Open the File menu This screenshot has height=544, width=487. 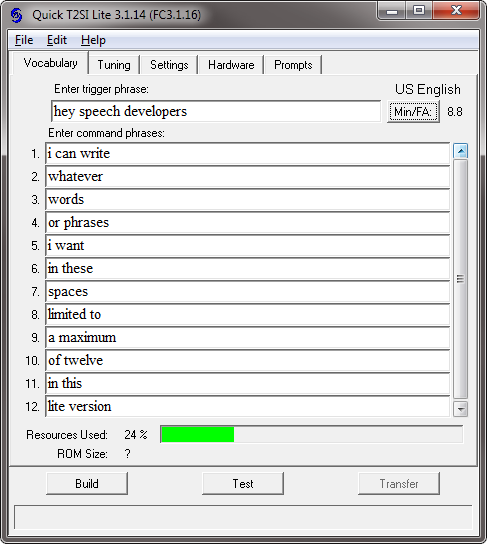pos(24,40)
